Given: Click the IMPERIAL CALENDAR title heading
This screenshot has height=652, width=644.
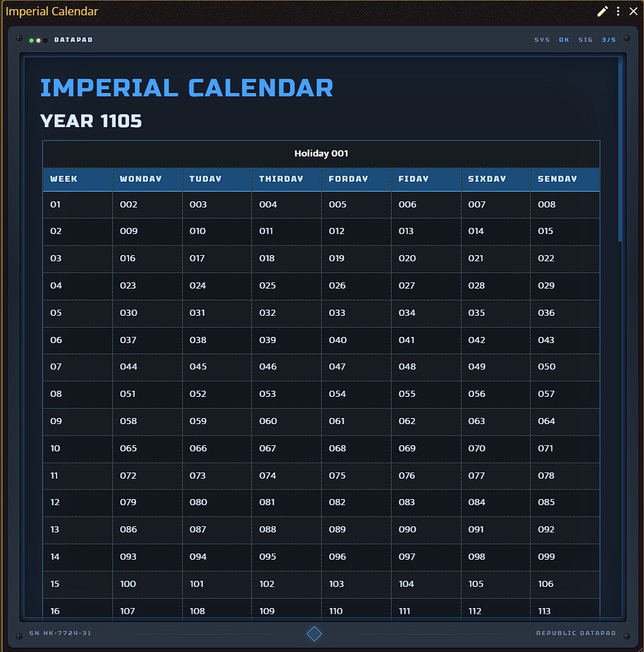Looking at the screenshot, I should click(186, 88).
